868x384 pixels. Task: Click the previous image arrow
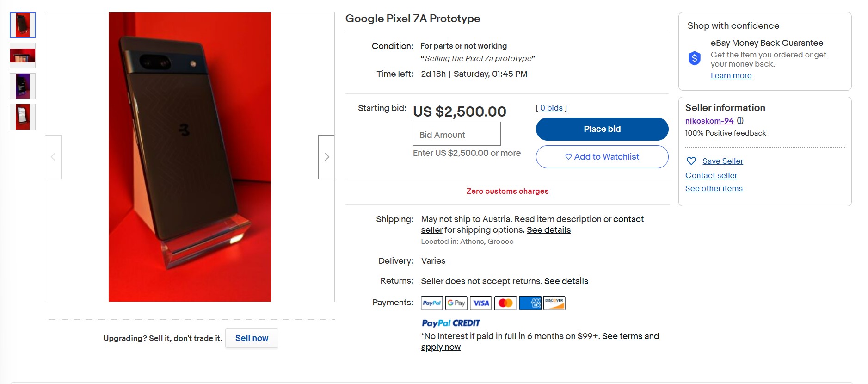(x=53, y=157)
